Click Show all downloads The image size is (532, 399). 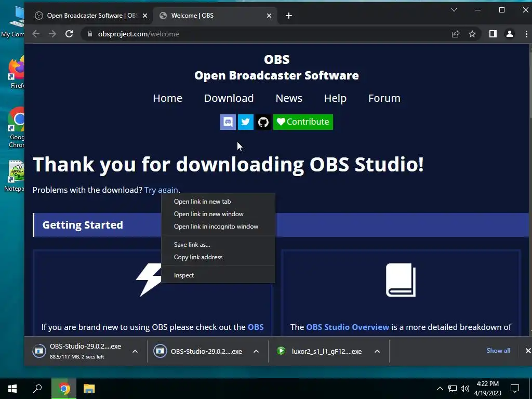coord(498,351)
